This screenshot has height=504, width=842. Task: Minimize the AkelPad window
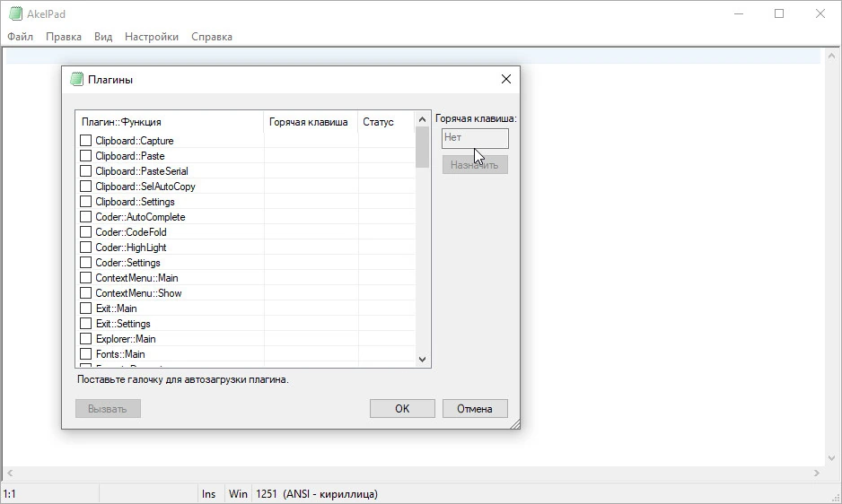pyautogui.click(x=739, y=14)
